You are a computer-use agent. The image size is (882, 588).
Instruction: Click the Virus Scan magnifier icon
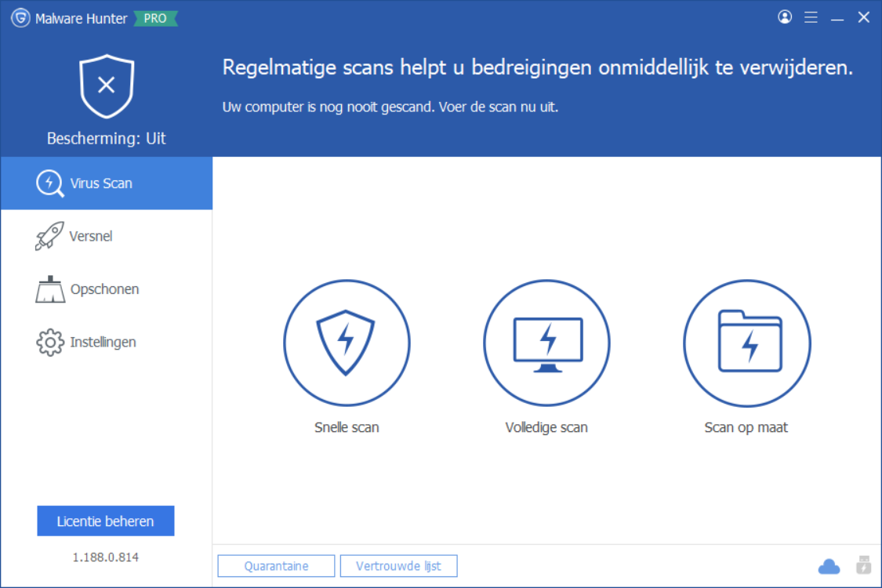click(50, 183)
